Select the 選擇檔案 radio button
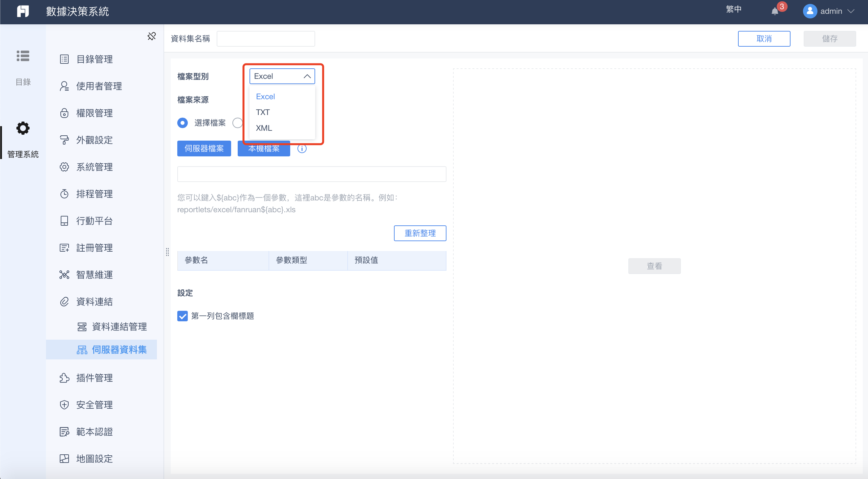The width and height of the screenshot is (868, 479). pos(182,123)
